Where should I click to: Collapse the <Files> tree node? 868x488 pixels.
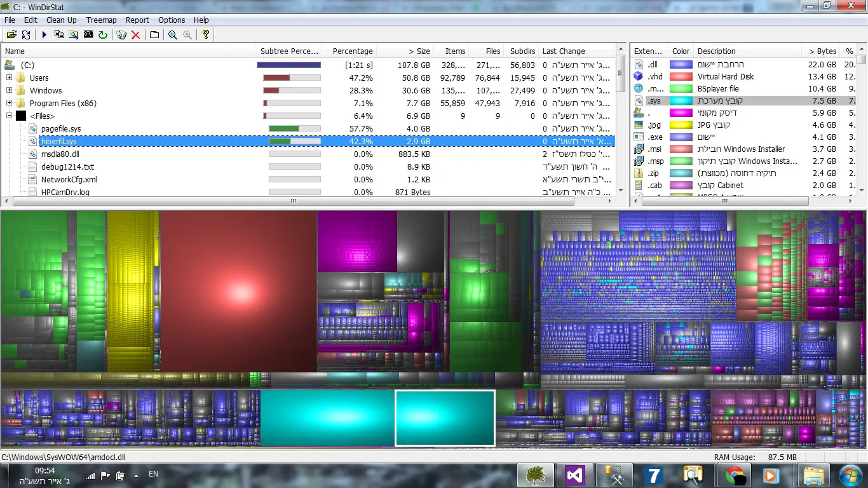10,116
